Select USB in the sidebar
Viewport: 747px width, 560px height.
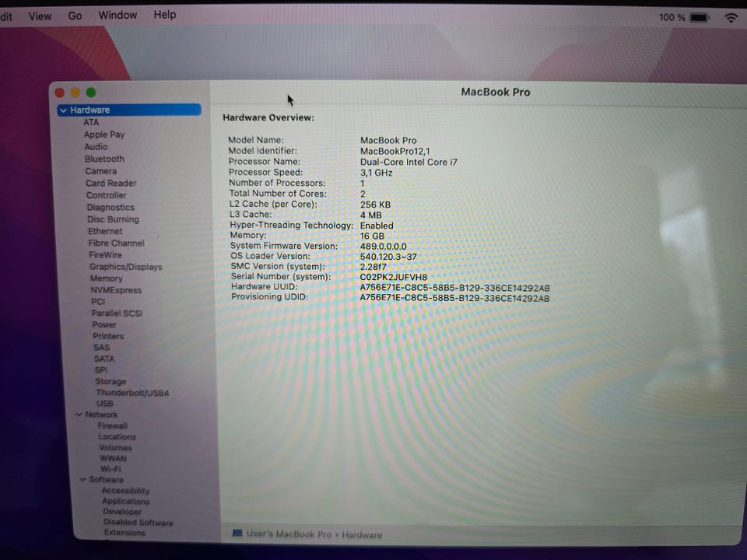[105, 404]
